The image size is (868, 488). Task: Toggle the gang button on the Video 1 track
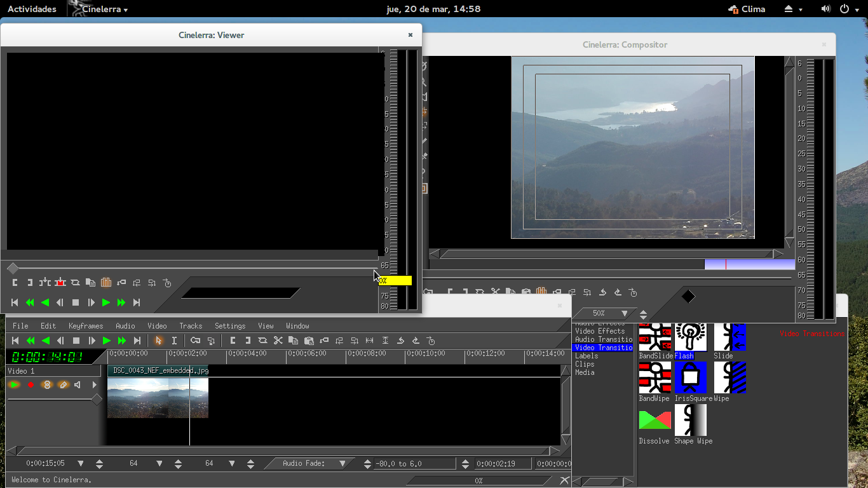[x=48, y=384]
